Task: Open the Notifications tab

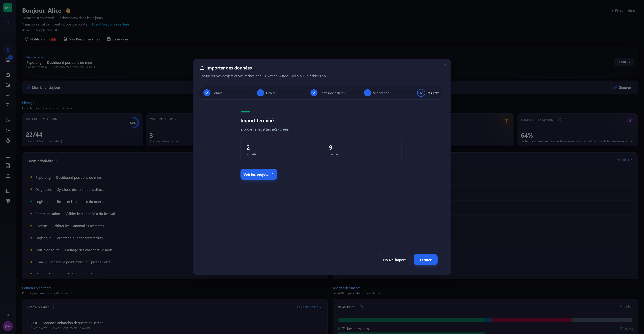Action: point(40,39)
